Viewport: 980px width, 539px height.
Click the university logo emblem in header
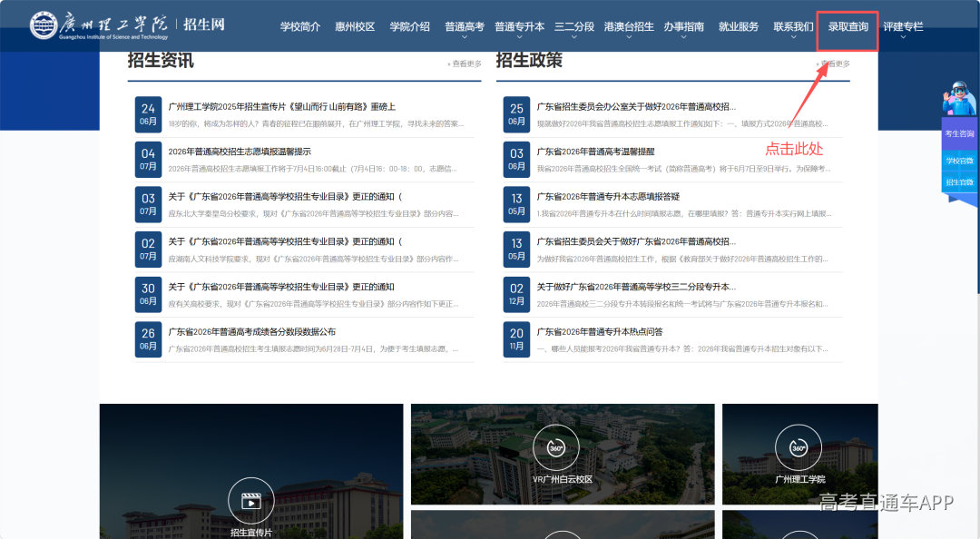[44, 25]
